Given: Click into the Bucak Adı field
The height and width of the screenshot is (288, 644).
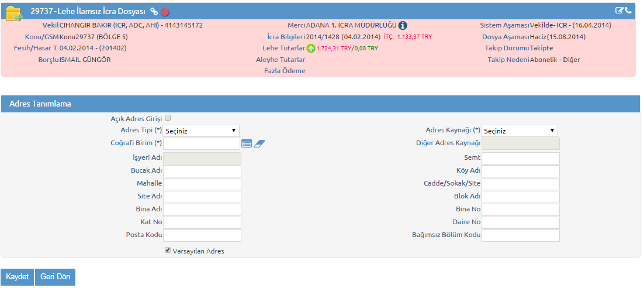Looking at the screenshot, I should tap(202, 171).
